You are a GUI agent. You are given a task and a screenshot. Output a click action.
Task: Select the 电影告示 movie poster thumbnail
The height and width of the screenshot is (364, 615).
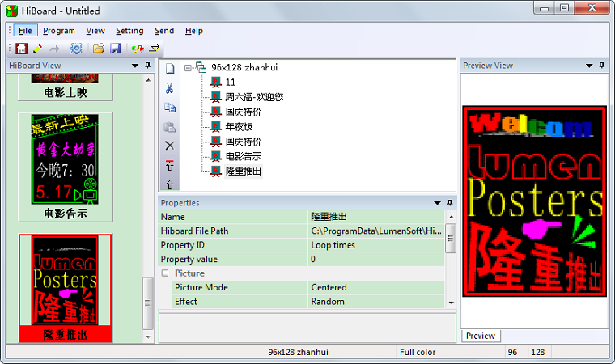pos(66,167)
